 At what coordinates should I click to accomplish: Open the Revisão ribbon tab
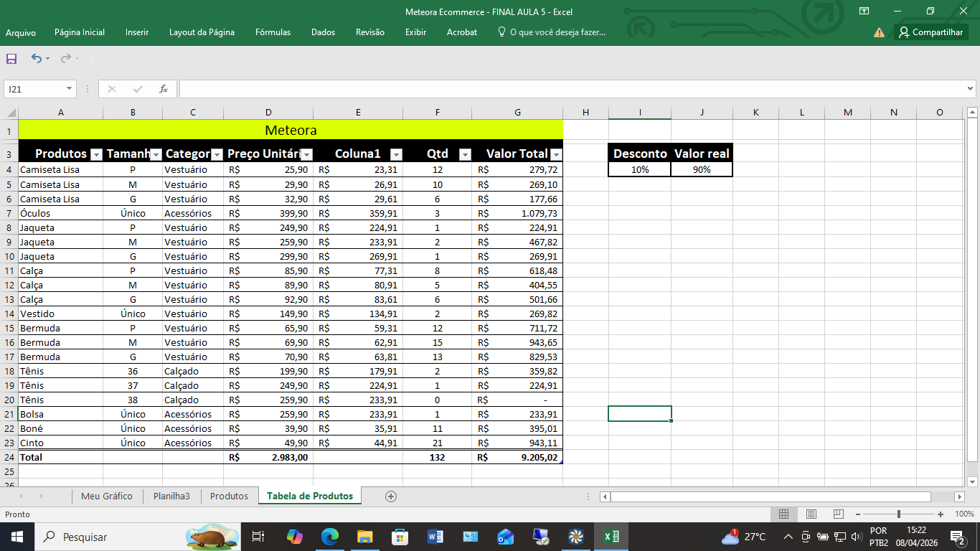tap(370, 32)
